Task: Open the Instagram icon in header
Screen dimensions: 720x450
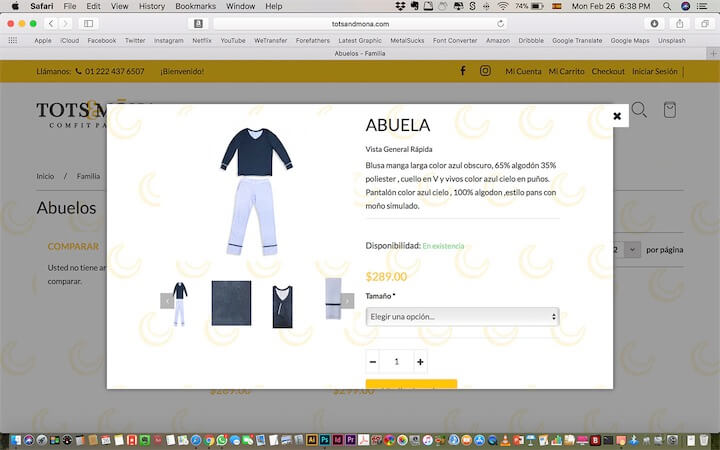Action: (485, 71)
